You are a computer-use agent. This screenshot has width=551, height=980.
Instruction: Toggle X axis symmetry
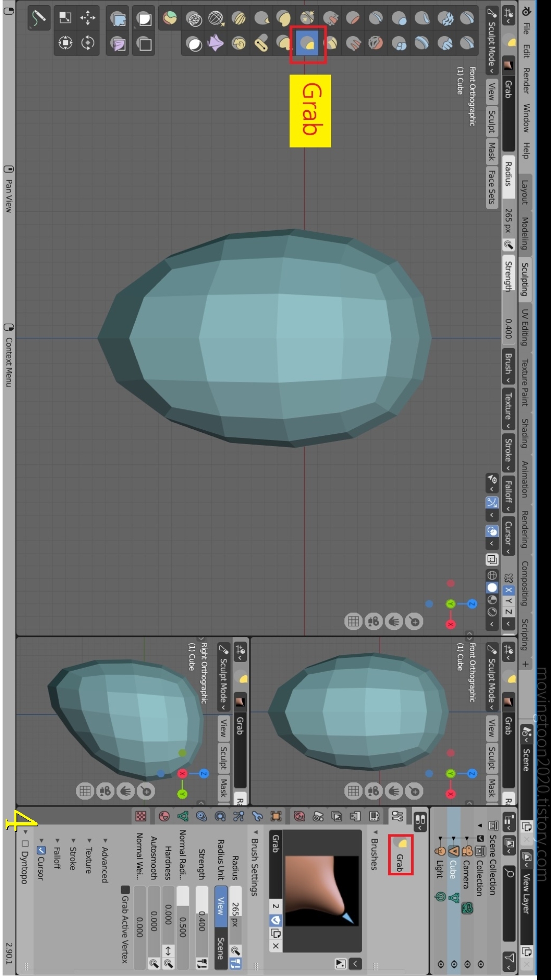click(509, 590)
